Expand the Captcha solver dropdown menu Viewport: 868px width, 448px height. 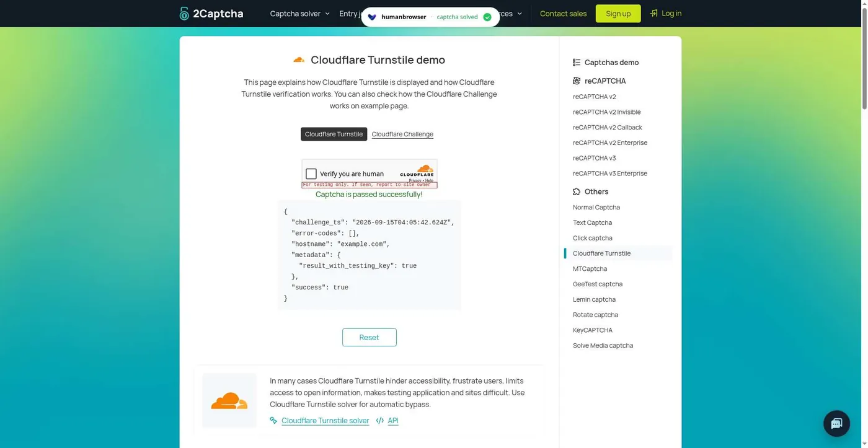tap(299, 14)
